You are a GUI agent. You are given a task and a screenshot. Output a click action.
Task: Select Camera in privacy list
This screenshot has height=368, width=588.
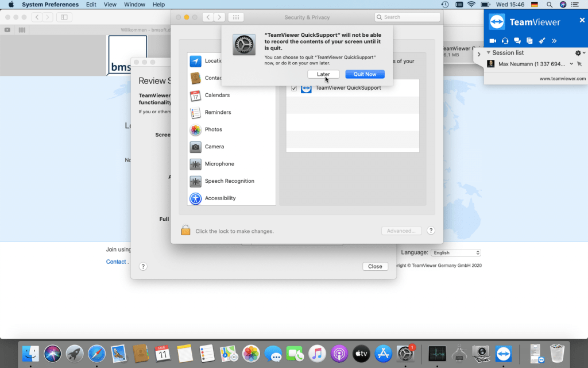point(231,147)
